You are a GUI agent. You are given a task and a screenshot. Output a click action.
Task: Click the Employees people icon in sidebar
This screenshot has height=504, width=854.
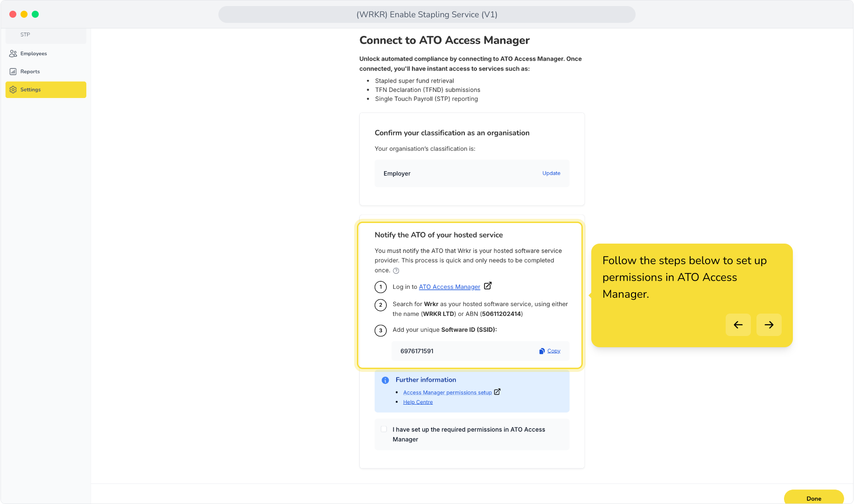pyautogui.click(x=13, y=54)
